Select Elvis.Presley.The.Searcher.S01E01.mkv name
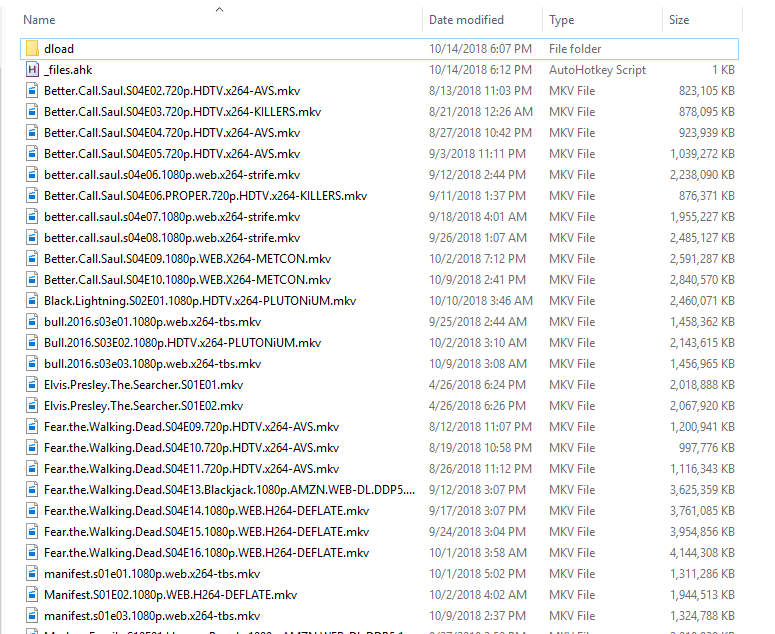The image size is (775, 634). 143,385
